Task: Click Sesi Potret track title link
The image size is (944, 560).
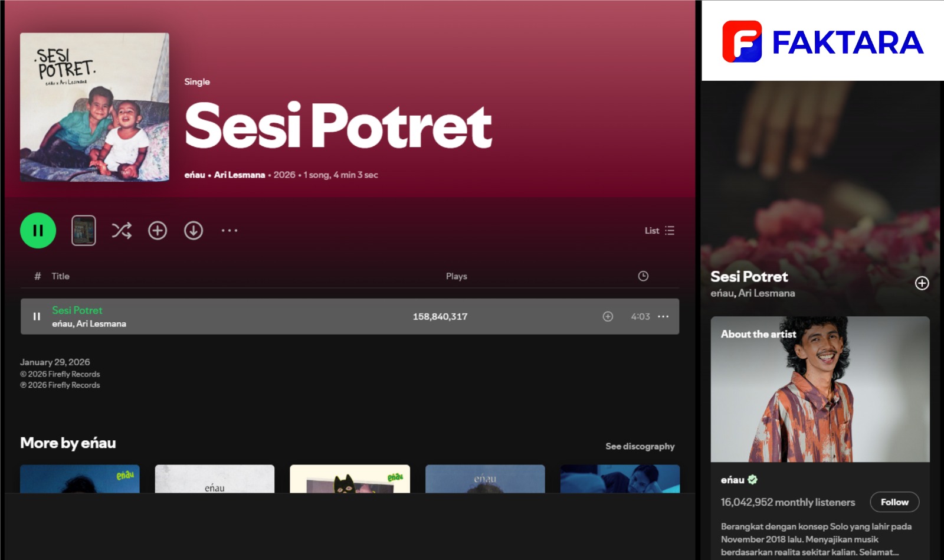Action: click(x=77, y=310)
